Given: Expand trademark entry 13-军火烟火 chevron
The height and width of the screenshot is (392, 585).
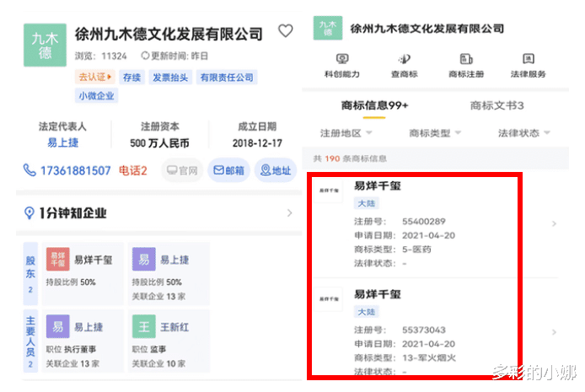Looking at the screenshot, I should (x=554, y=332).
